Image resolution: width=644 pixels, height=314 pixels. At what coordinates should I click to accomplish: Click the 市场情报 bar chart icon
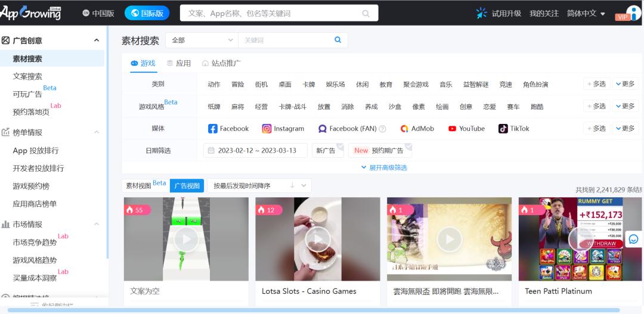point(6,224)
